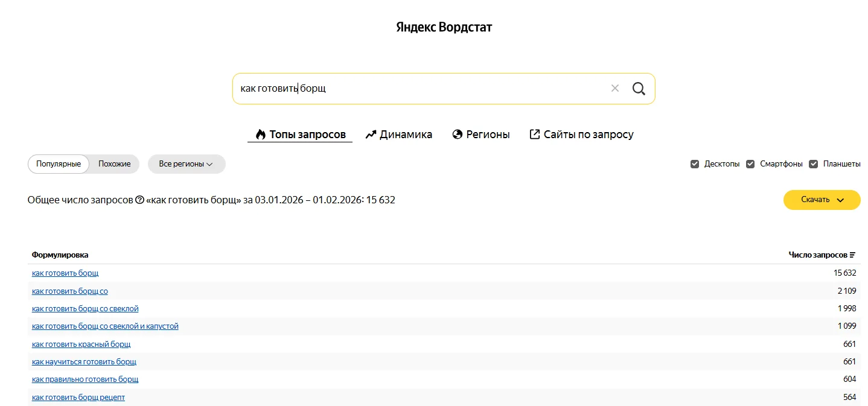Open link как научиться готовить борщ
The image size is (868, 406).
(84, 362)
